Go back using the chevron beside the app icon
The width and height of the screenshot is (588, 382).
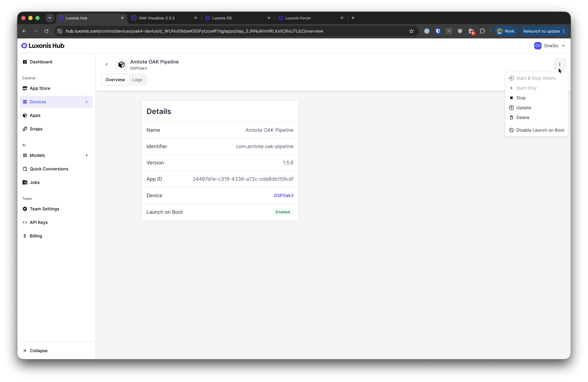[107, 64]
